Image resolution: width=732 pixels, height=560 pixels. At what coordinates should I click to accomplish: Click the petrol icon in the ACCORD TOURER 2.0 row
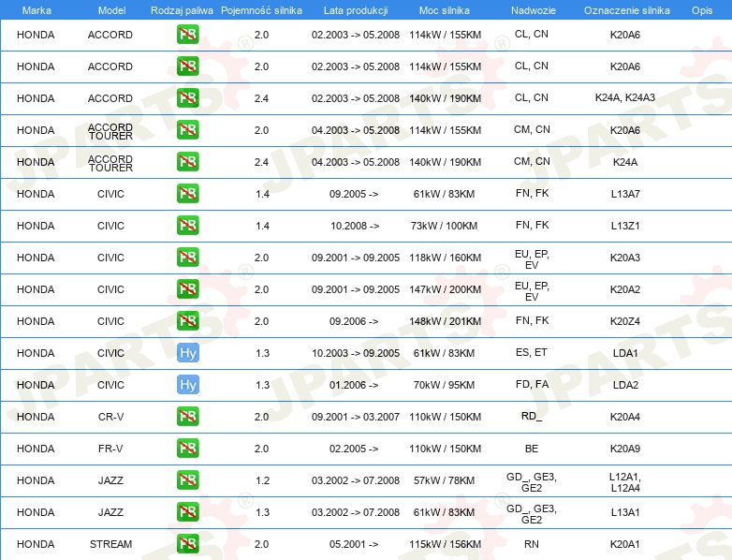tap(187, 130)
